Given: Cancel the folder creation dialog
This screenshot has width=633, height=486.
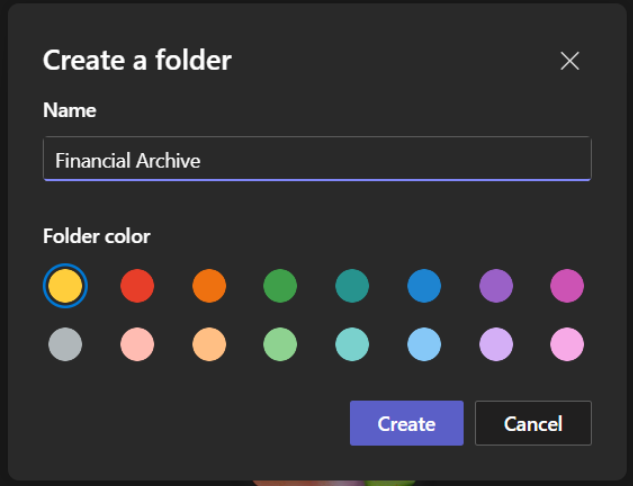Looking at the screenshot, I should 533,423.
